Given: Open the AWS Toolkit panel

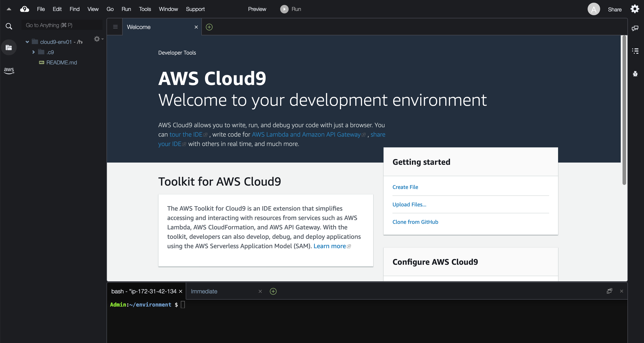Looking at the screenshot, I should 9,70.
